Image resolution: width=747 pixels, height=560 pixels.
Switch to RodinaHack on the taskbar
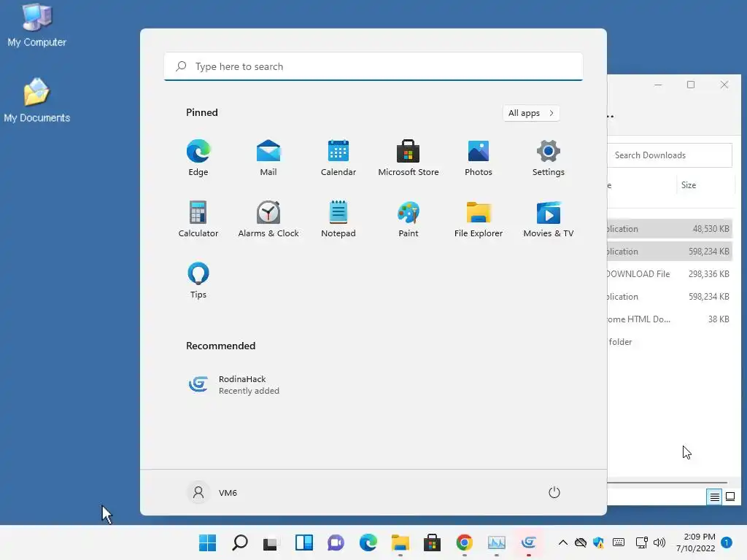(x=529, y=542)
